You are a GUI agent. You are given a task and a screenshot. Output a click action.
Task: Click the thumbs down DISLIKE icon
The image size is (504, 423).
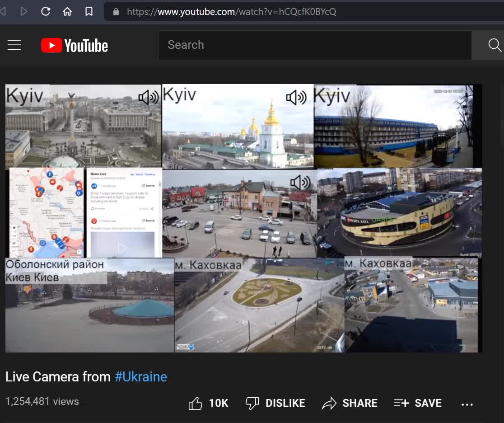[252, 403]
